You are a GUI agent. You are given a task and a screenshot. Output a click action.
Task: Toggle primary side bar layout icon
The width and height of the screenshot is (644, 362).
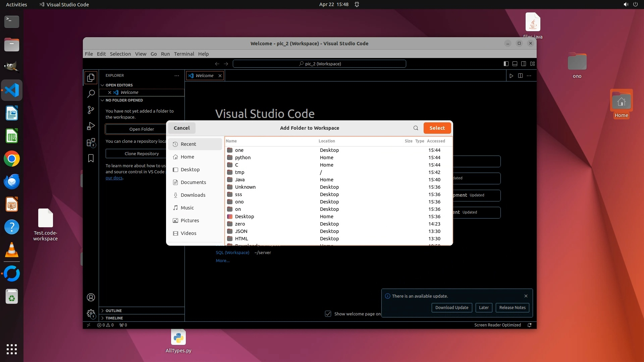click(x=506, y=64)
